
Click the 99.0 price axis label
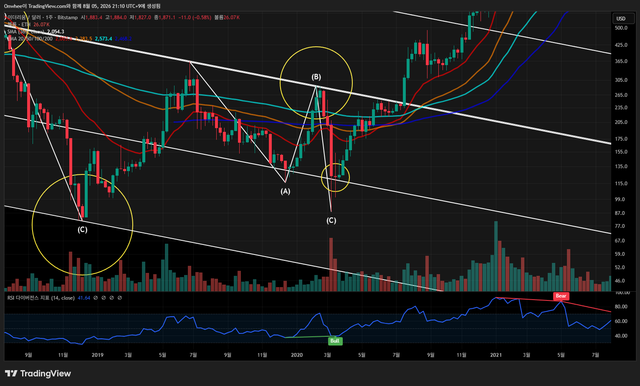pos(620,200)
